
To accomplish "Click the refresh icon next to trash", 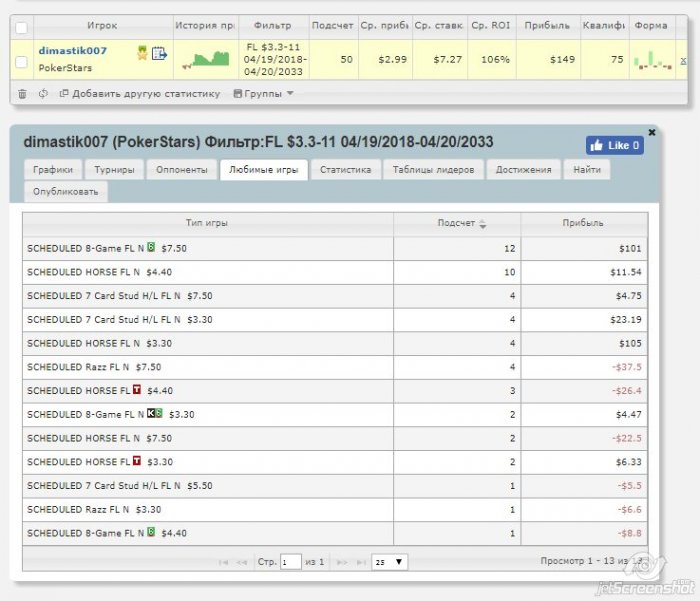I will coord(43,94).
